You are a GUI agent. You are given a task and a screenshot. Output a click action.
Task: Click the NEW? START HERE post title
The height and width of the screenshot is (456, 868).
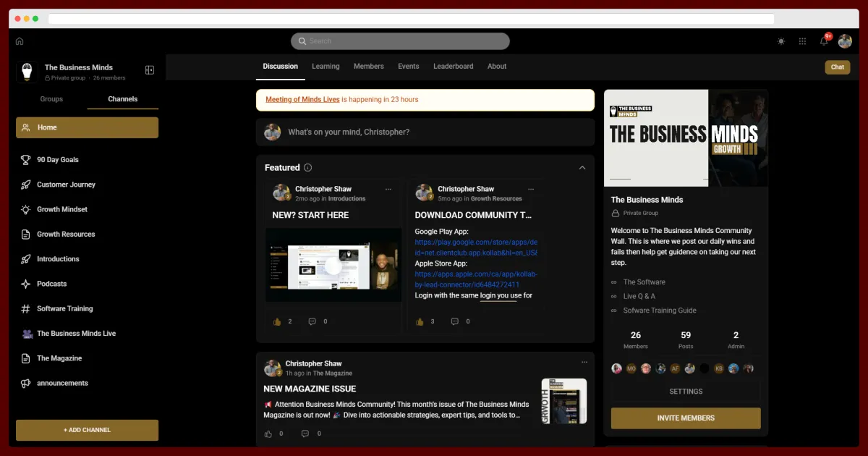tap(310, 215)
